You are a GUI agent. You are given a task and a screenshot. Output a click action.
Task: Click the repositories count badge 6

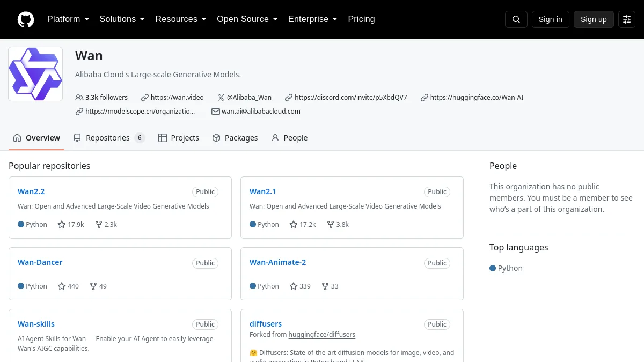(x=140, y=138)
